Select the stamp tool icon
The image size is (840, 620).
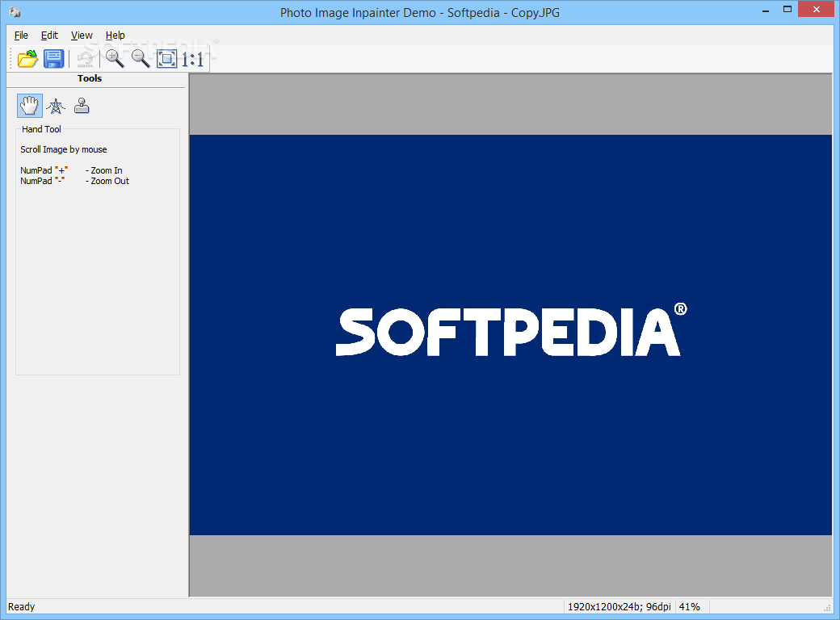coord(82,106)
